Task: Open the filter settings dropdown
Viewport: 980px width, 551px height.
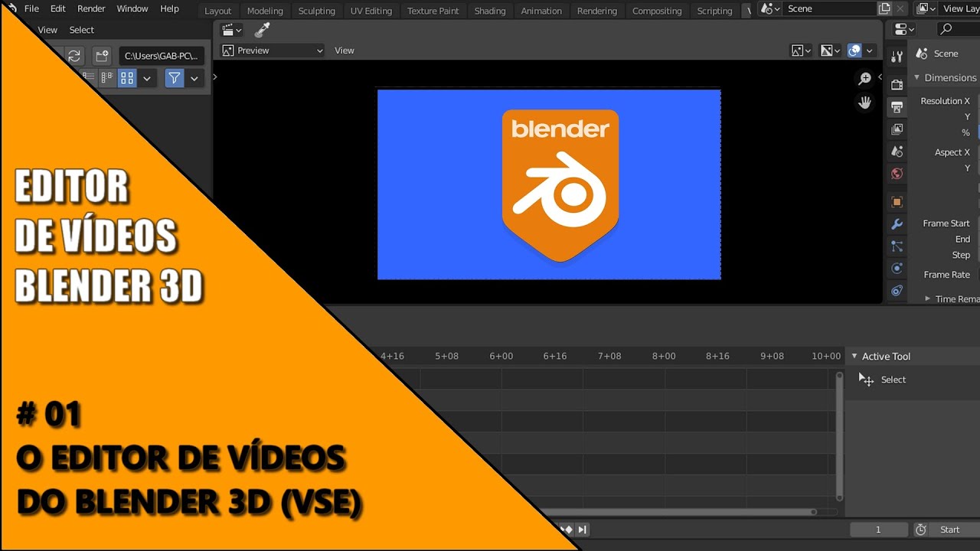Action: point(194,78)
